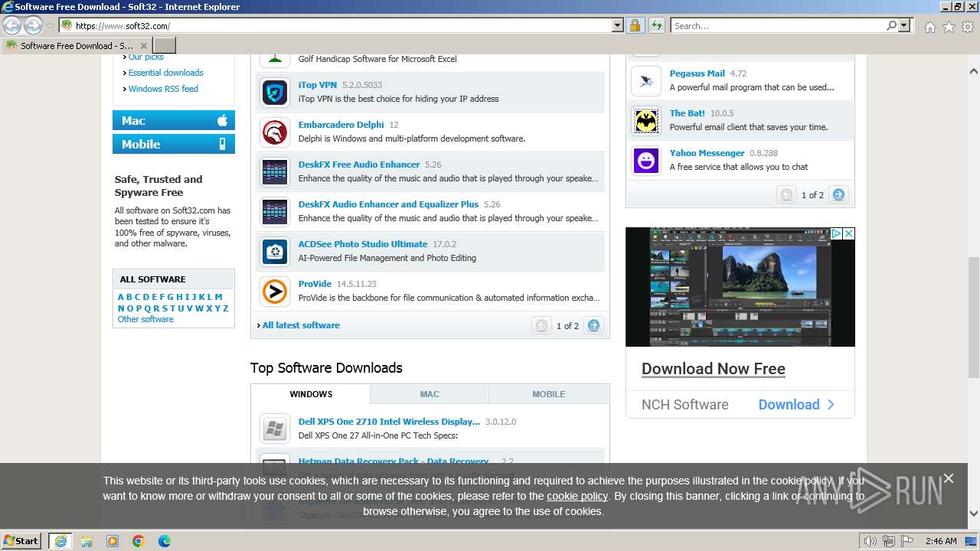Viewport: 980px width, 551px height.
Task: Click the DeskFX Audio Enhancer and Equalizer Plus icon
Action: (x=275, y=211)
